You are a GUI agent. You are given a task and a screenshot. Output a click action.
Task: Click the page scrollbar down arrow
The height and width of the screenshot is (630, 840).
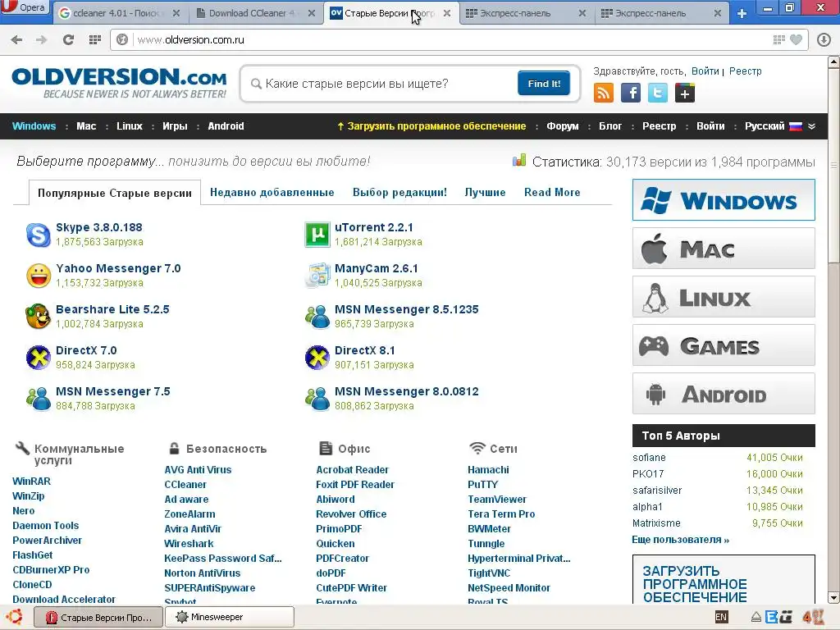tap(833, 597)
